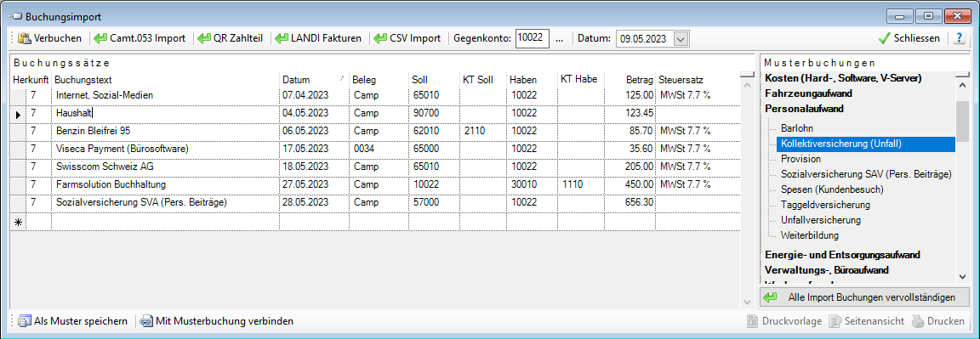Select Swisscom Schweiz AG cell

(165, 167)
